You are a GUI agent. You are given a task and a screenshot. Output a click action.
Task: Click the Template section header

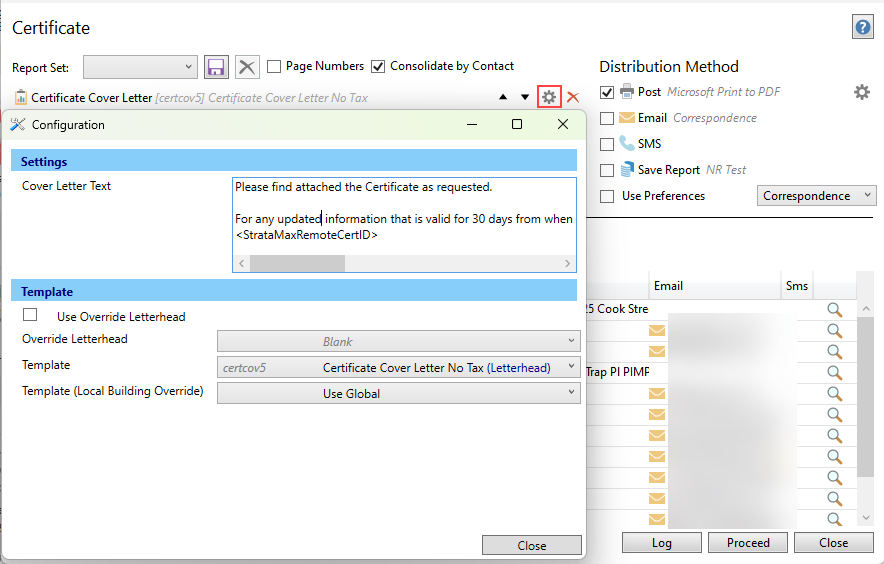[294, 290]
